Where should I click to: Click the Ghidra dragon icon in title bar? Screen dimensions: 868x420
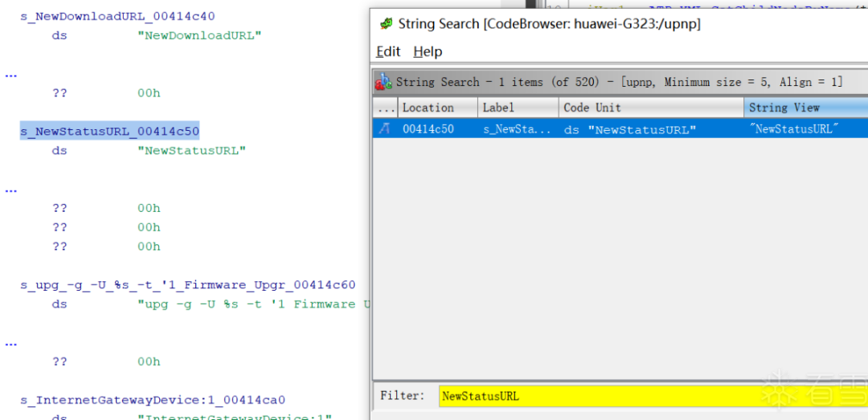click(387, 24)
